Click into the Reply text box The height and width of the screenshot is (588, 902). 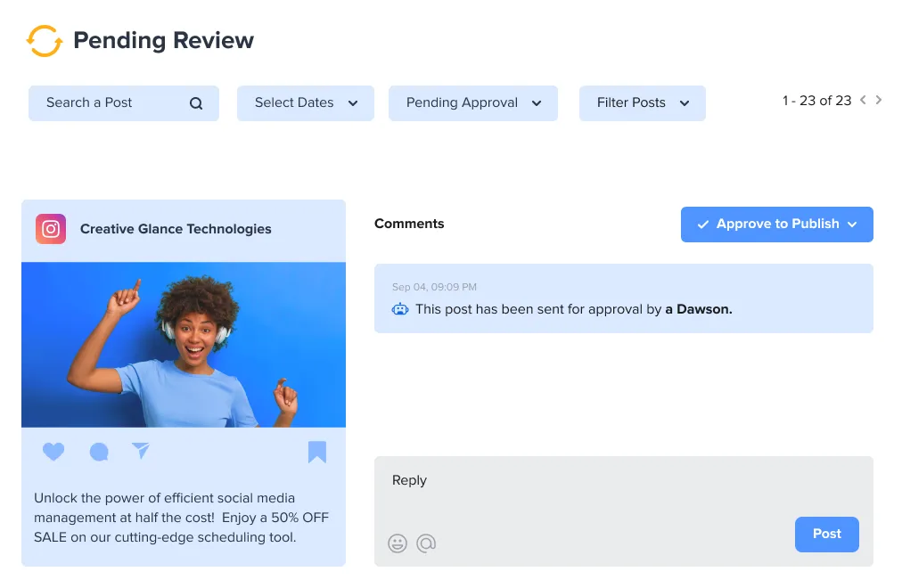point(624,511)
